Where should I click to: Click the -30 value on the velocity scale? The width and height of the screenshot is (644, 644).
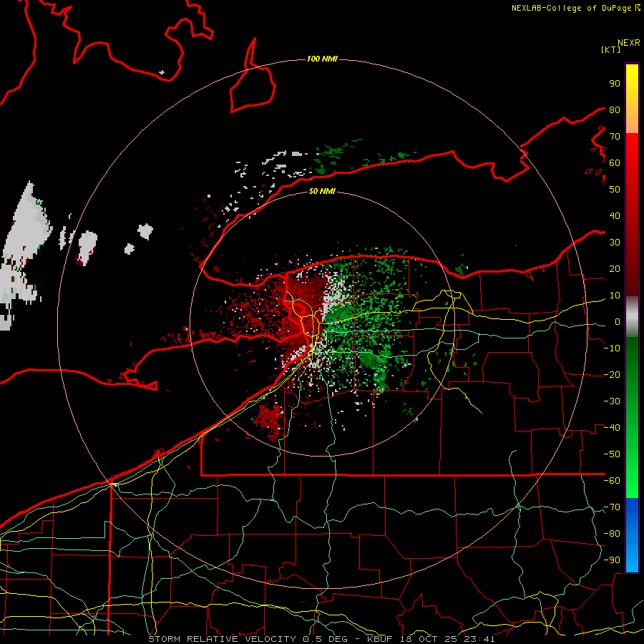pyautogui.click(x=612, y=401)
